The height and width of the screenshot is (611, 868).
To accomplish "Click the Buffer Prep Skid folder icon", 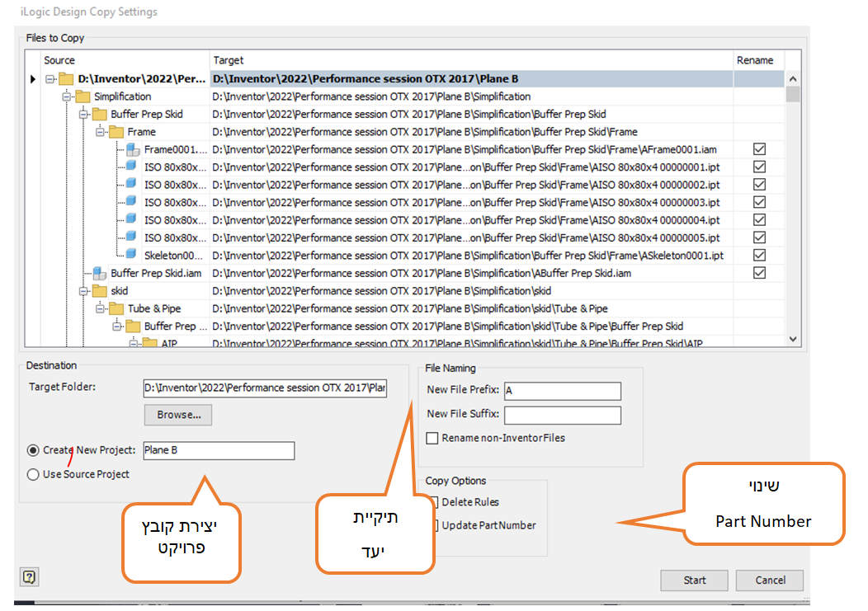I will coord(100,115).
